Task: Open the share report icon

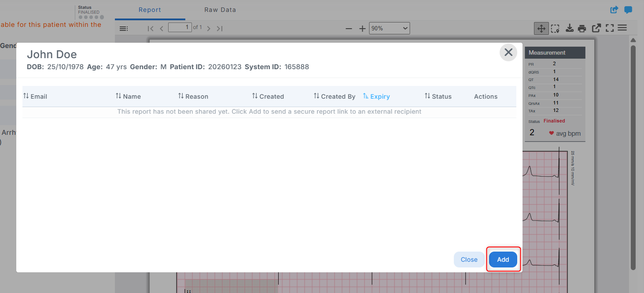Action: click(x=614, y=9)
